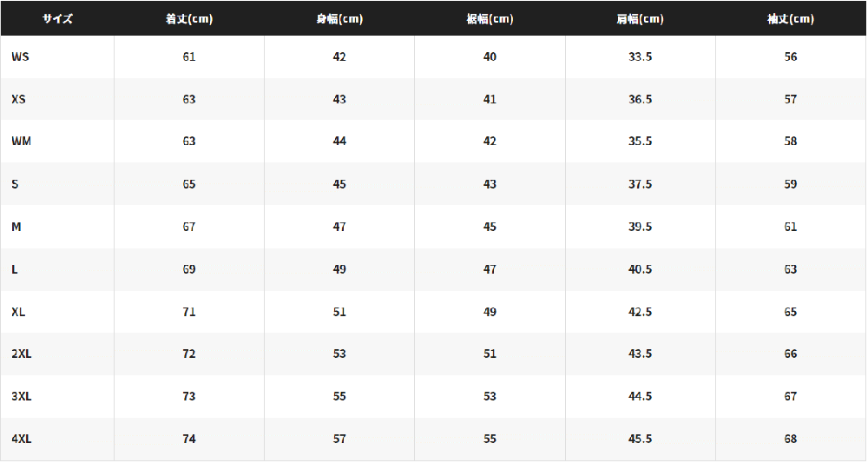Select the 4XL size row label

pos(22,440)
